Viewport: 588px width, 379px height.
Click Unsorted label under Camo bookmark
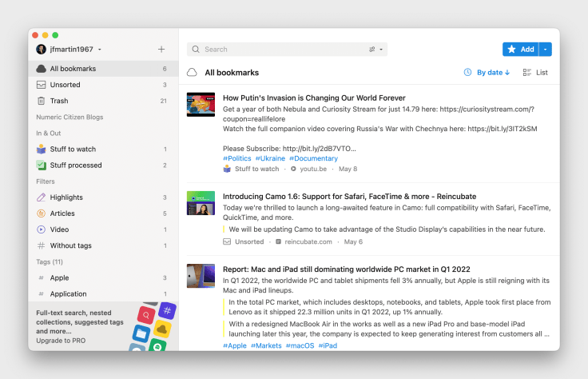(x=249, y=241)
